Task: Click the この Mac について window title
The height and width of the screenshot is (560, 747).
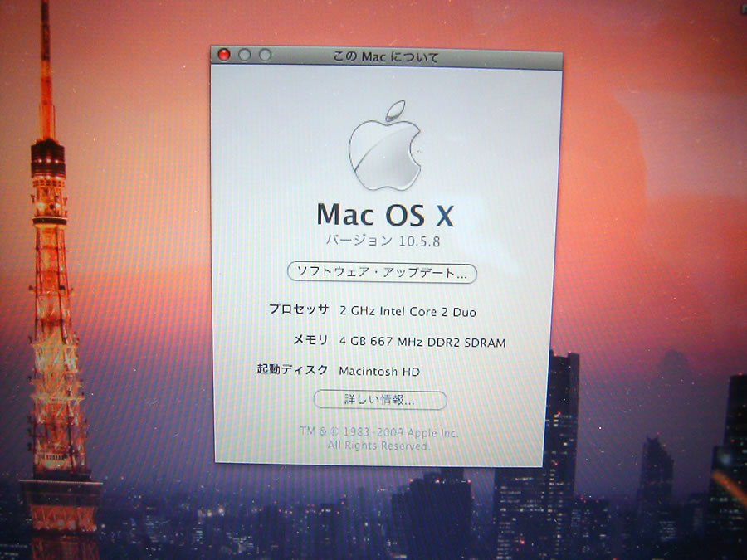Action: click(385, 57)
